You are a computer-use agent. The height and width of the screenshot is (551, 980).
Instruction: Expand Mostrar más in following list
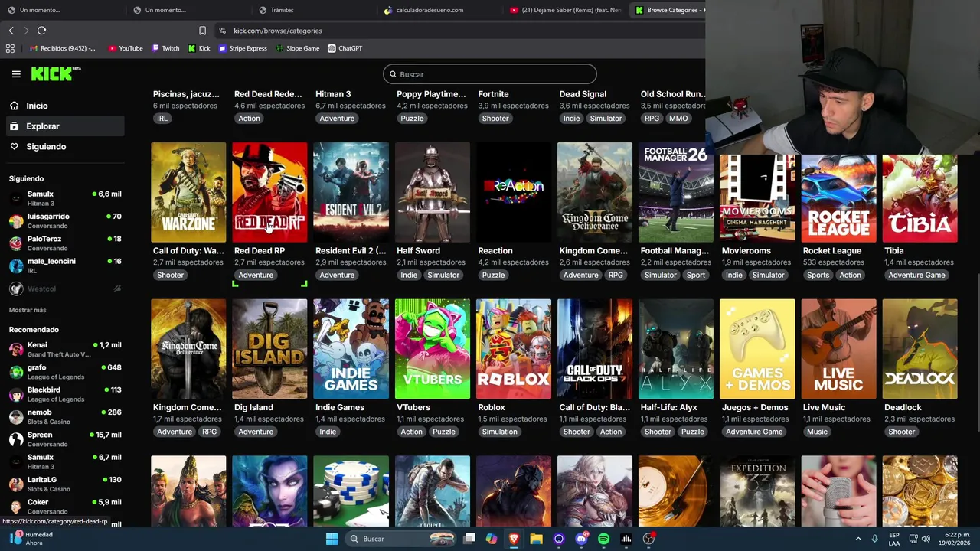coord(28,310)
